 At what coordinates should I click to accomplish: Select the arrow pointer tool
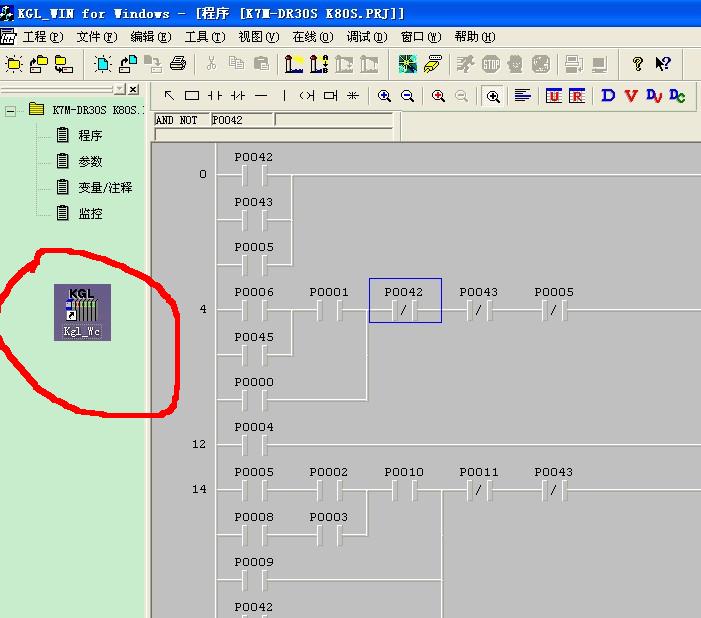169,96
